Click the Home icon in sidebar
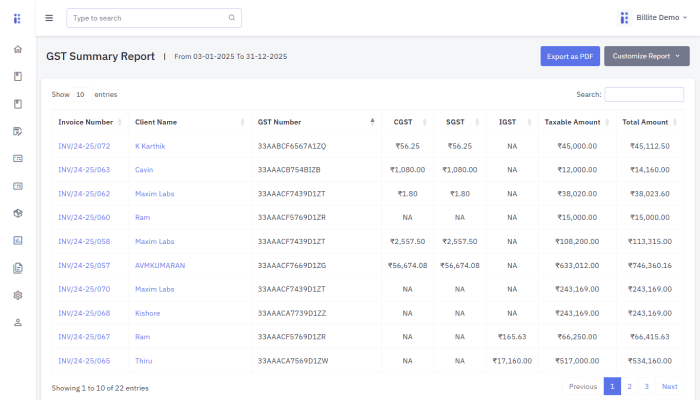Viewport: 700px width, 400px height. click(x=17, y=49)
